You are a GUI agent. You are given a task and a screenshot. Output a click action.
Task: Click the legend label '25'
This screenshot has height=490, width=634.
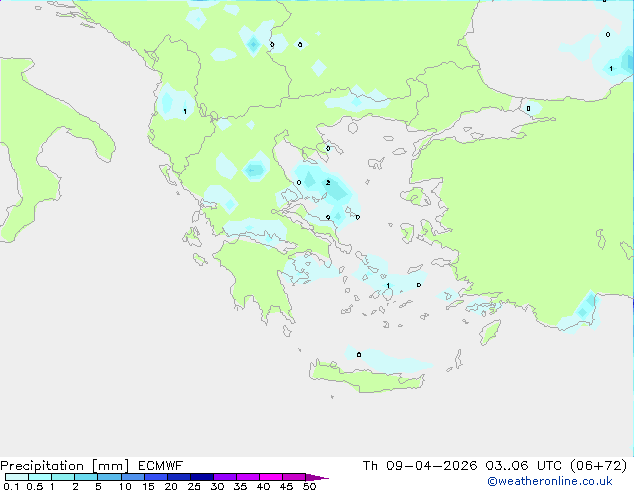coord(194,486)
